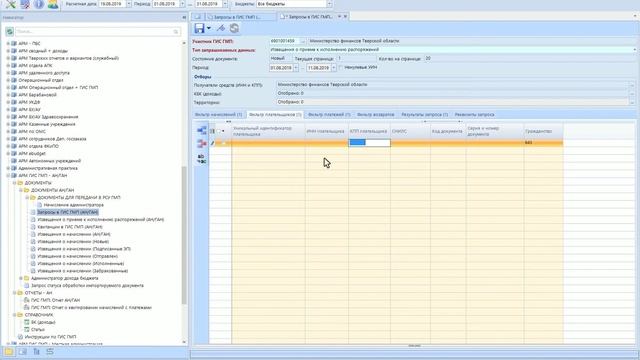
Task: Click the ИНН плательщика column header
Action: (327, 131)
